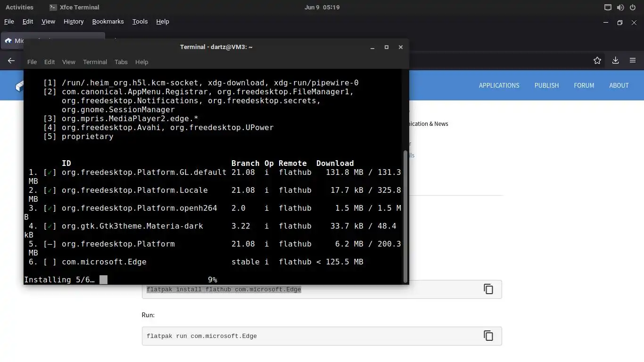Click the browser back arrow button
Viewport: 644px width, 362px height.
[11, 60]
